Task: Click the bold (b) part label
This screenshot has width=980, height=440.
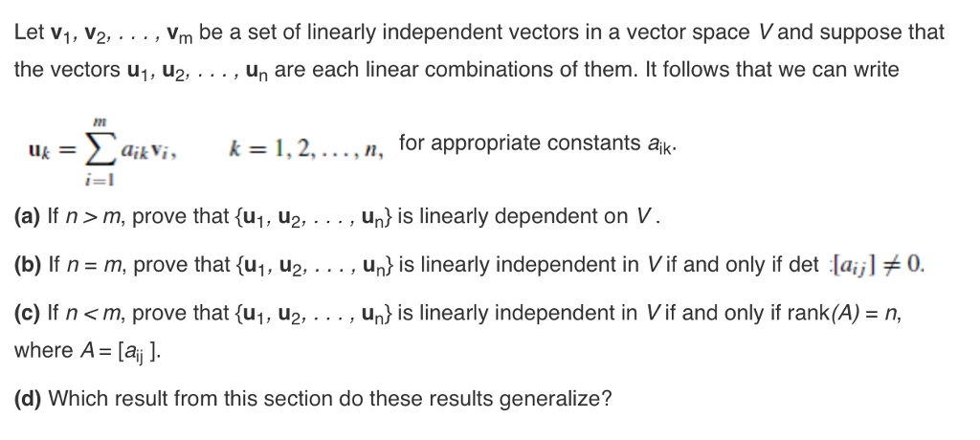Action: tap(26, 263)
